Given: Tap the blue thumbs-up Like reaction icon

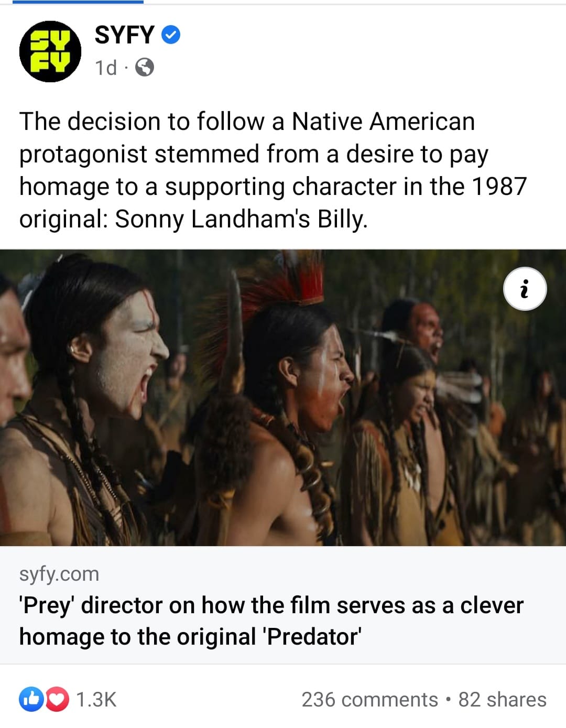Looking at the screenshot, I should (x=31, y=699).
